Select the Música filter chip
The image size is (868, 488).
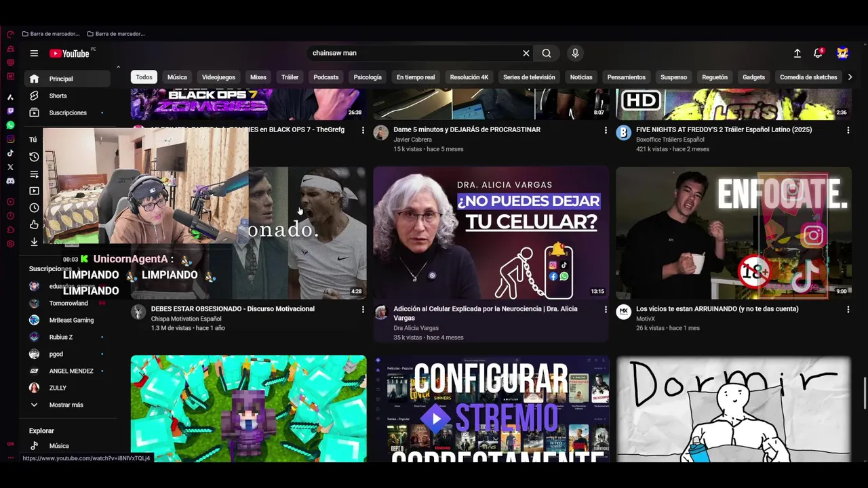pyautogui.click(x=177, y=77)
